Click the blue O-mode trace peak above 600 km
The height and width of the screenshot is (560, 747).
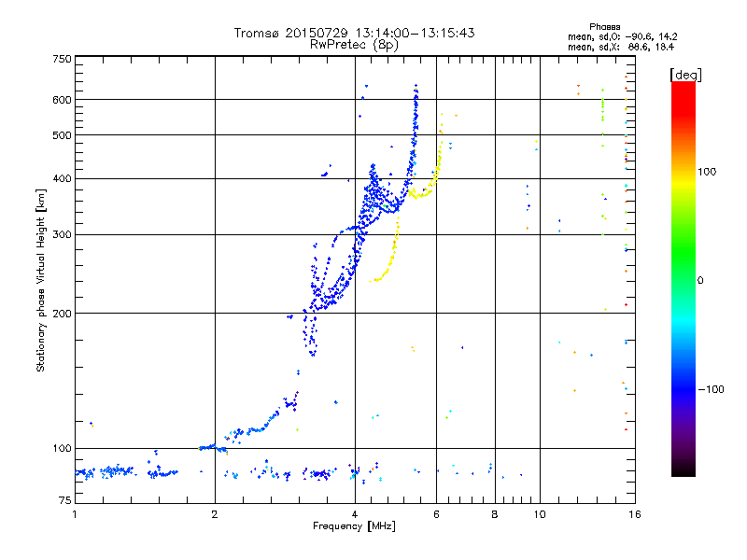(416, 91)
